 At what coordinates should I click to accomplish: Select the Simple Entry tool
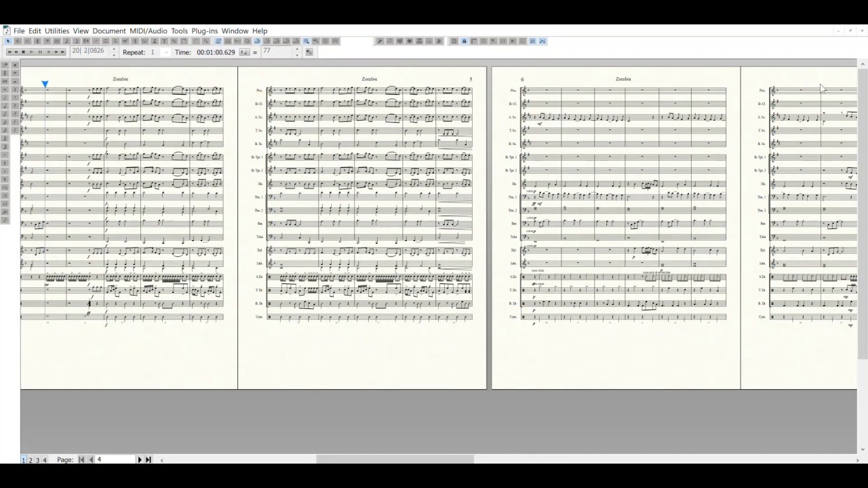click(x=66, y=41)
